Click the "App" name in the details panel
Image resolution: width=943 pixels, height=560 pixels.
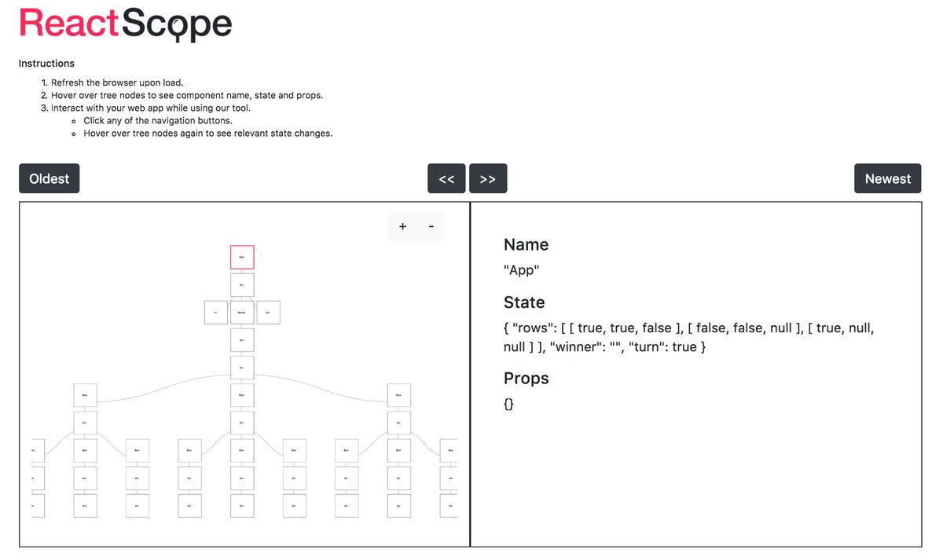521,269
